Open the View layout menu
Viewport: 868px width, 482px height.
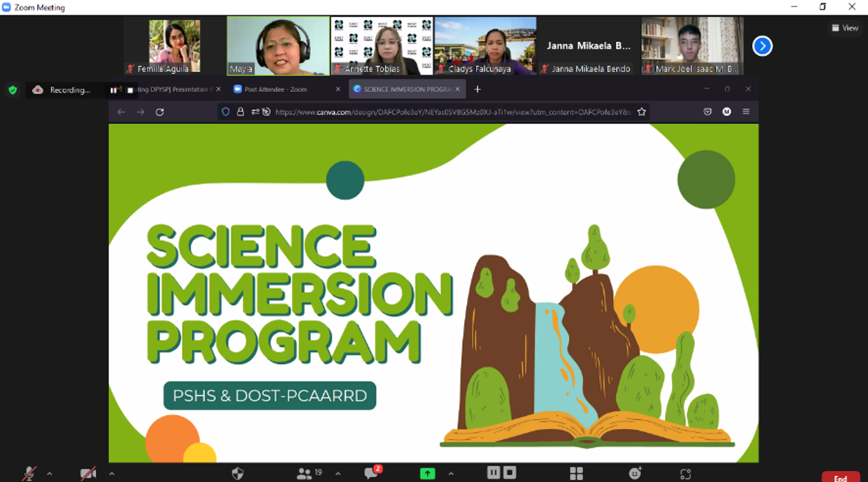coord(845,28)
